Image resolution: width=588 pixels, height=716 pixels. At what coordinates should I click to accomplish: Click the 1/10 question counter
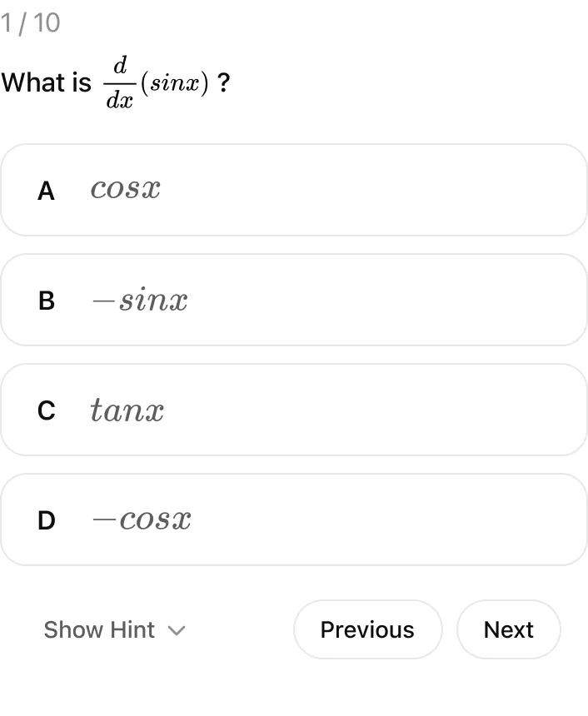31,23
